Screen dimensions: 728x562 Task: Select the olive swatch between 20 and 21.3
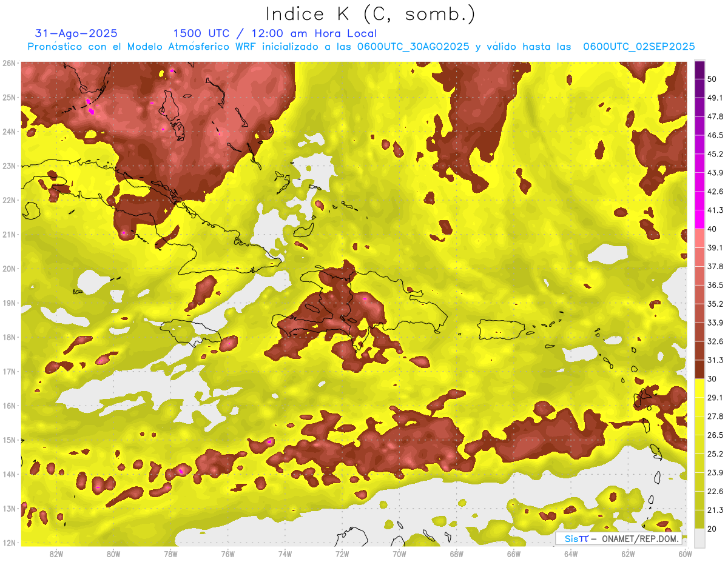point(699,519)
